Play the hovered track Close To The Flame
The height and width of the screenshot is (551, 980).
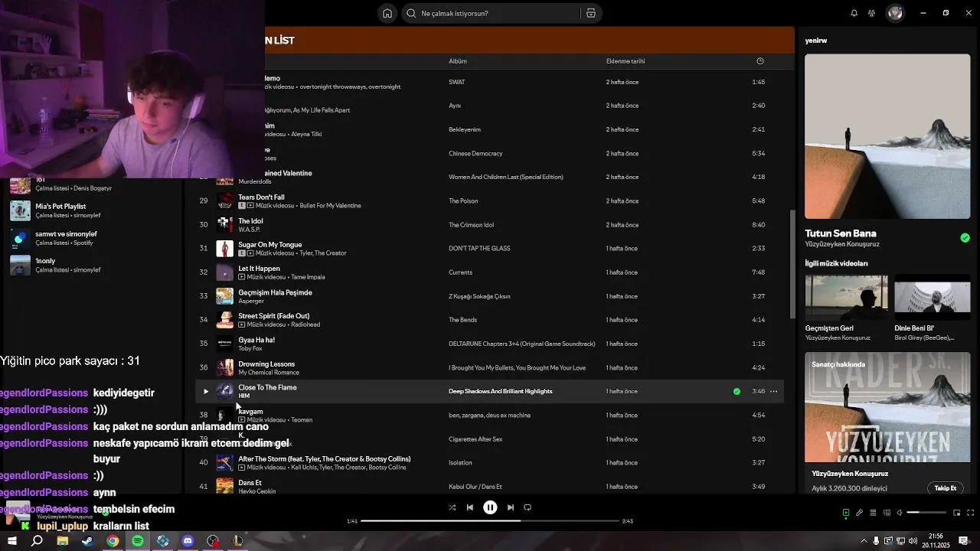click(x=205, y=391)
